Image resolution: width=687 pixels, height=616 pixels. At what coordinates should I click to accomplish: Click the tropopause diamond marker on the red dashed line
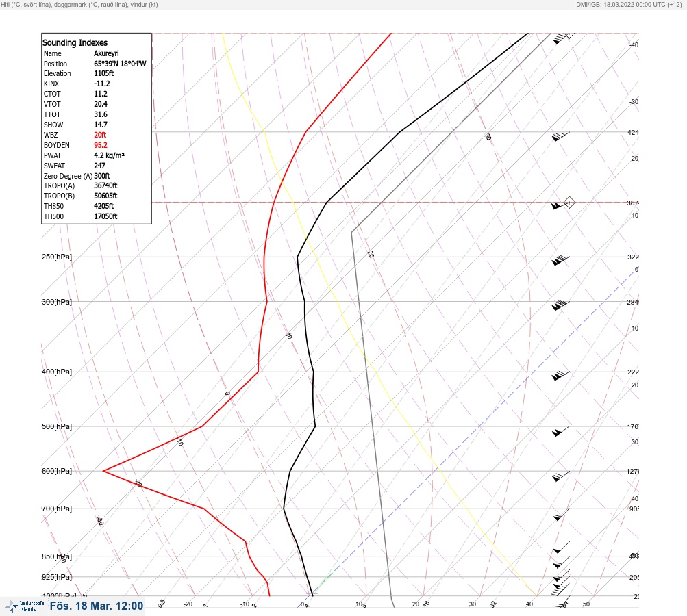[569, 203]
